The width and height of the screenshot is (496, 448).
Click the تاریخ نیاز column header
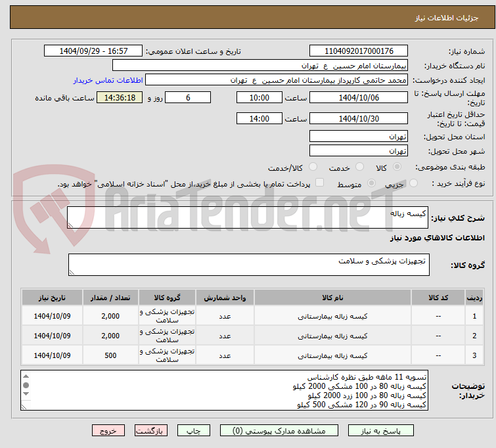pyautogui.click(x=52, y=298)
